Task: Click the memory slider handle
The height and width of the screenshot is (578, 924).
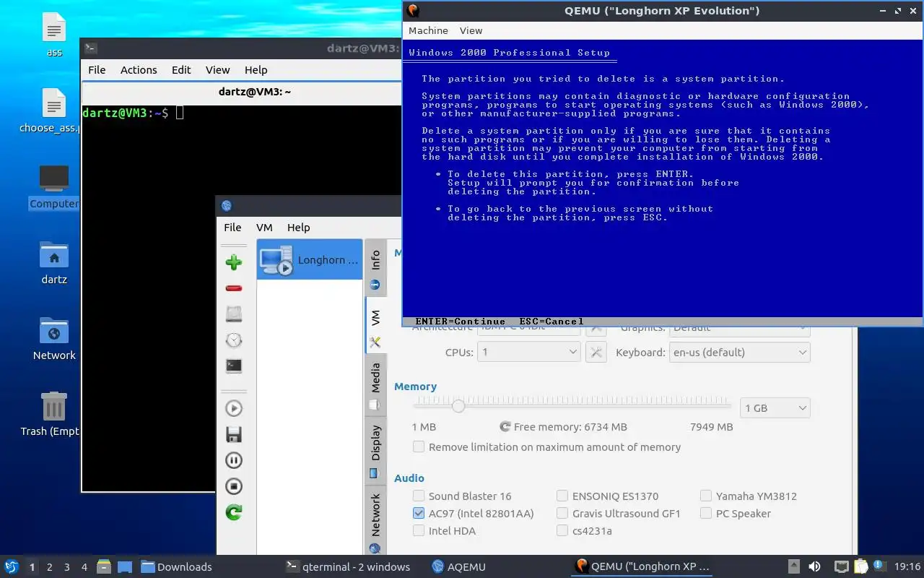Action: pos(458,406)
